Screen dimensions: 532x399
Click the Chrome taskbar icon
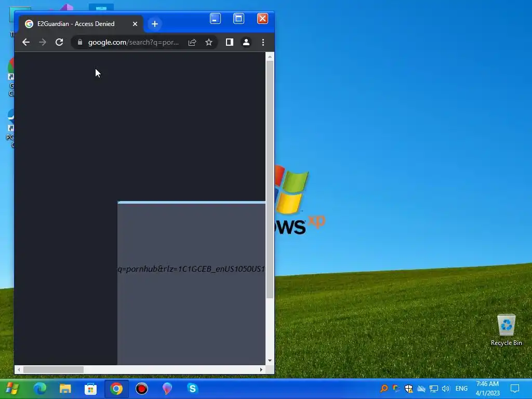click(x=116, y=389)
